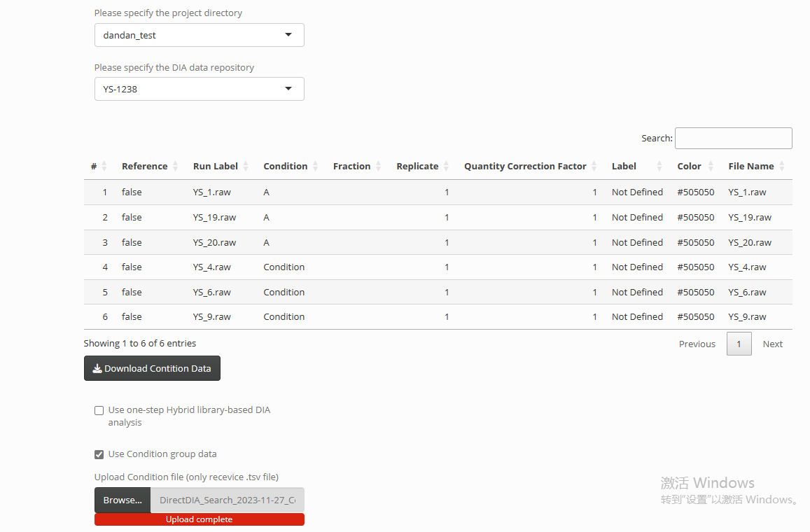Sort by Reference column sort icon
810x532 pixels.
pyautogui.click(x=176, y=167)
